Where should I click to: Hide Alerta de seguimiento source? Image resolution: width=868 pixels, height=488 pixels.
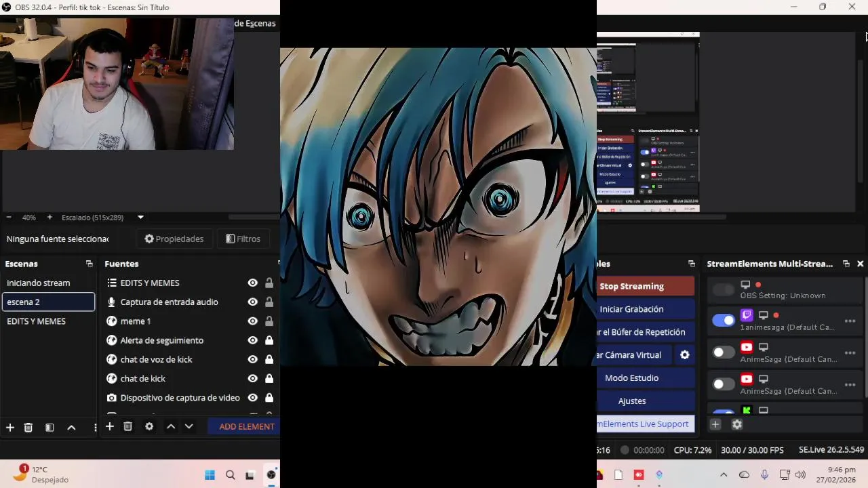pos(252,340)
